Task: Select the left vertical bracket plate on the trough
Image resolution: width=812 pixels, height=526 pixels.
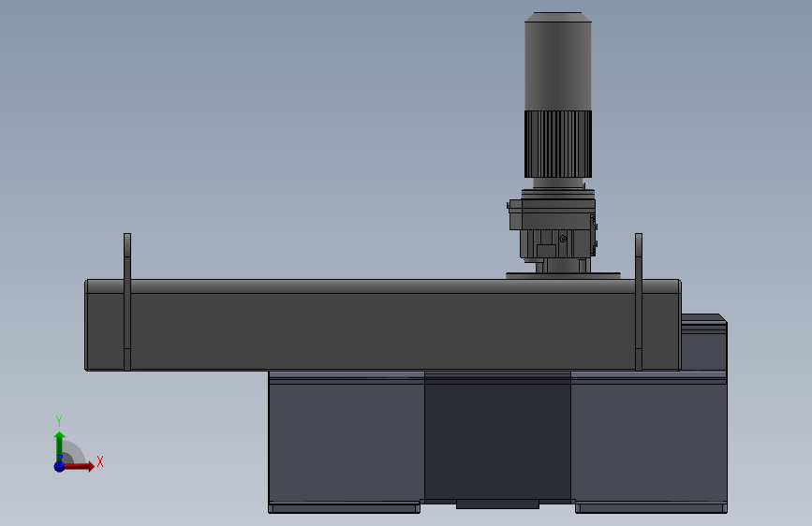Action: pyautogui.click(x=127, y=301)
